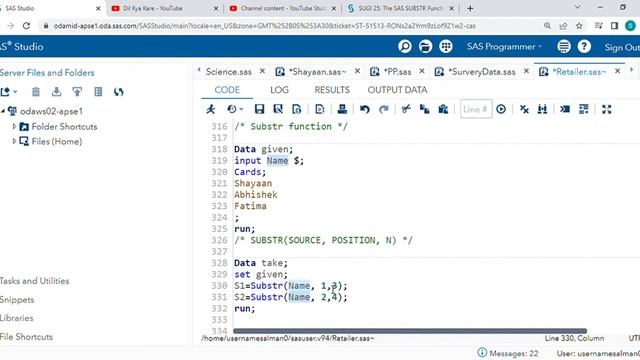Image resolution: width=640 pixels, height=360 pixels.
Task: Maximize the code editor view
Action: 607,109
